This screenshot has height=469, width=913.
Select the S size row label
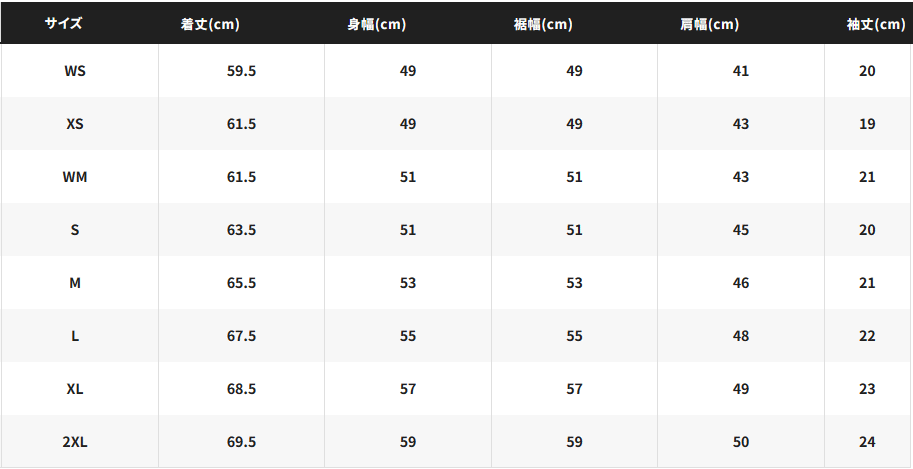(75, 230)
